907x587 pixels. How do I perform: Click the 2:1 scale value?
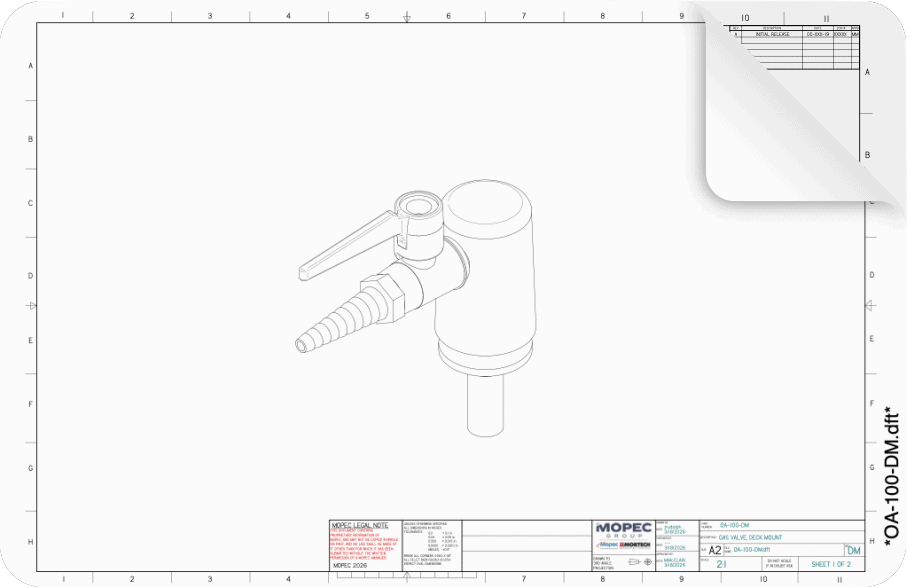(721, 562)
